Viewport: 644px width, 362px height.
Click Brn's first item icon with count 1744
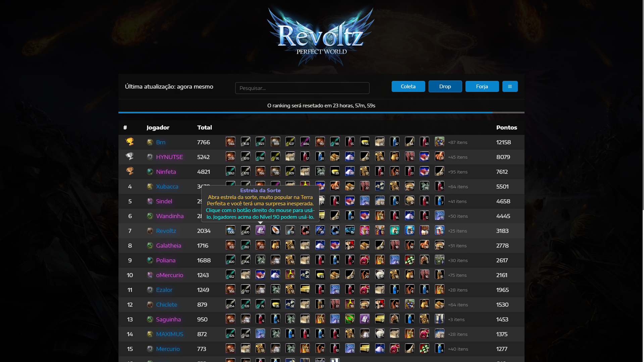(x=231, y=142)
